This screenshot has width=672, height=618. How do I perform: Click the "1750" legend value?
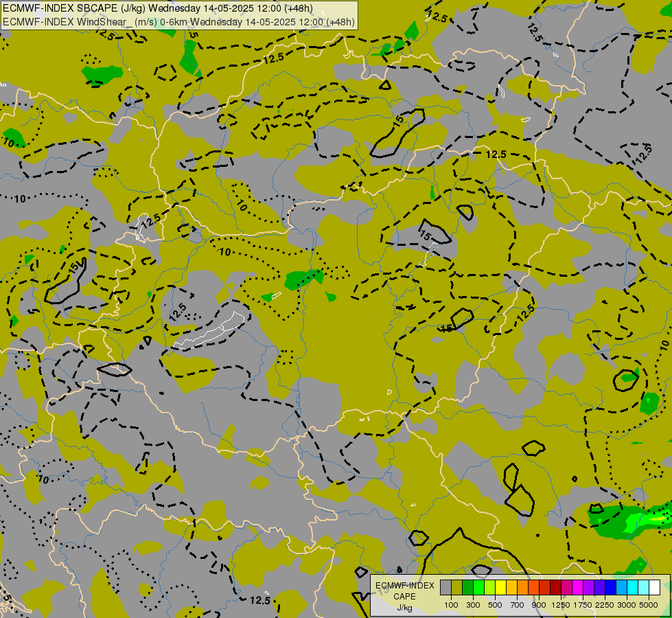(x=583, y=605)
